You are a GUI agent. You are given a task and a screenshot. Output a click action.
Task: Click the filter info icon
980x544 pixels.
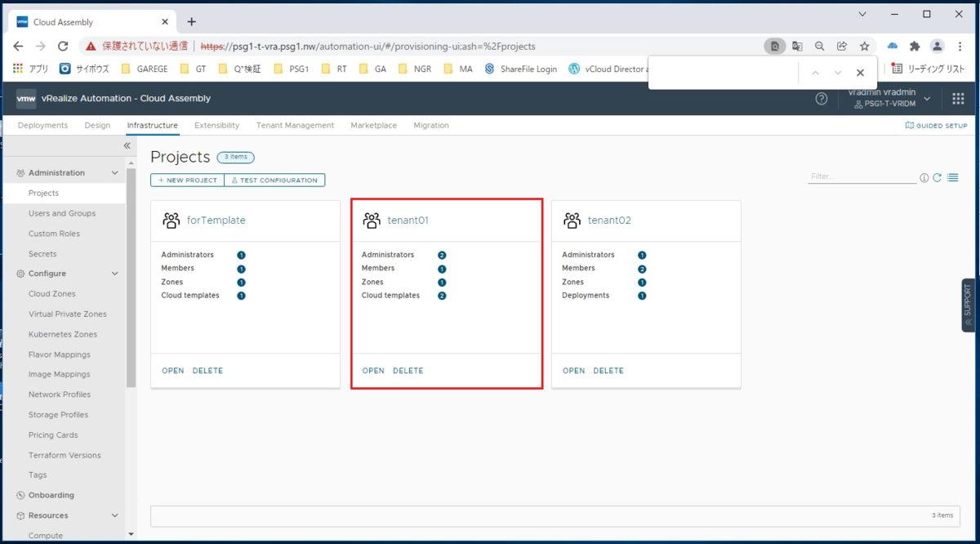(x=924, y=177)
